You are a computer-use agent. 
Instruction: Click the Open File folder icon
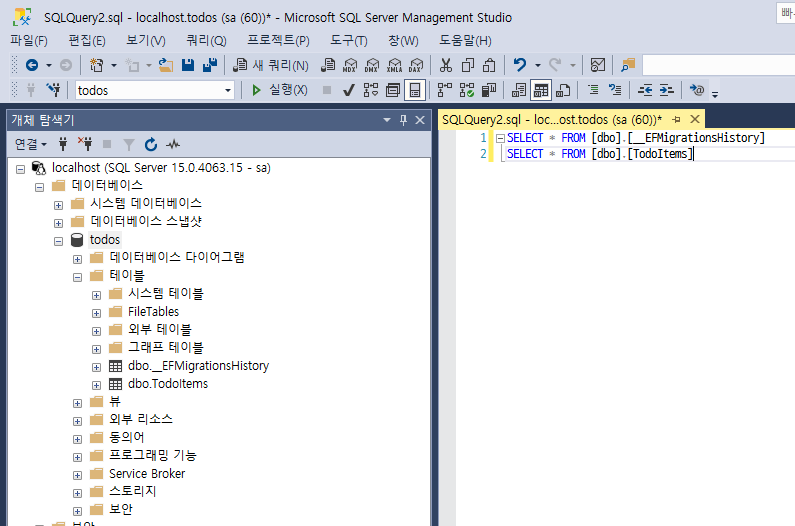pos(166,65)
